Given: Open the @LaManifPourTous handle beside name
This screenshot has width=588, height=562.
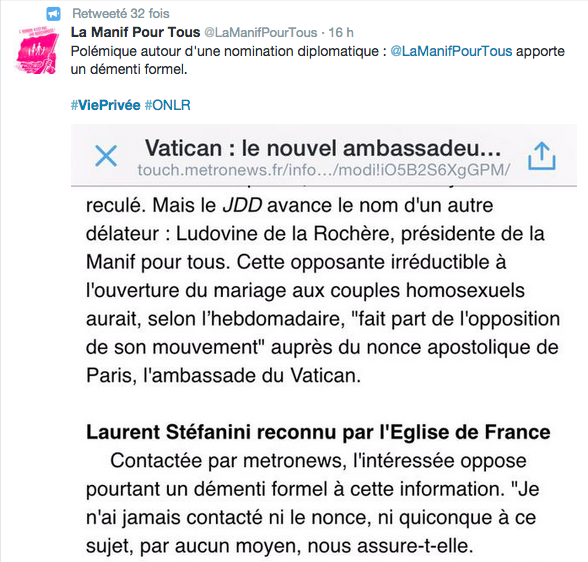Looking at the screenshot, I should pyautogui.click(x=261, y=33).
